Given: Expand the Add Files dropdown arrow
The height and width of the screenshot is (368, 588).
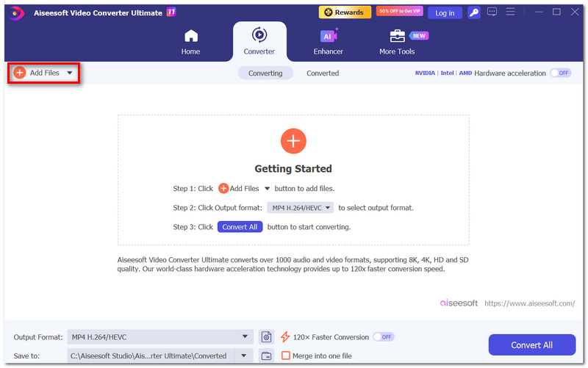Looking at the screenshot, I should 70,73.
